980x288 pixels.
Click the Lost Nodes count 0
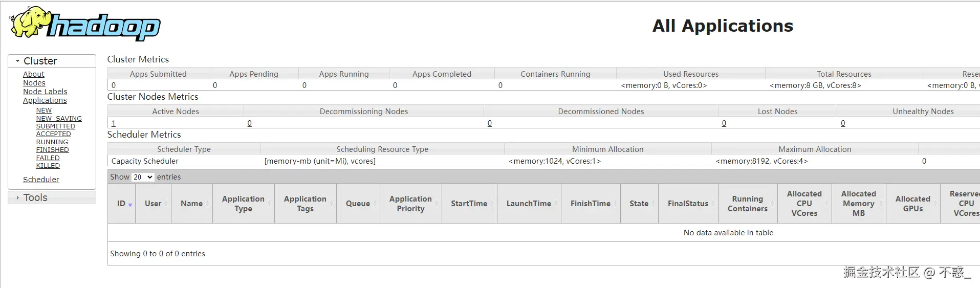(724, 123)
